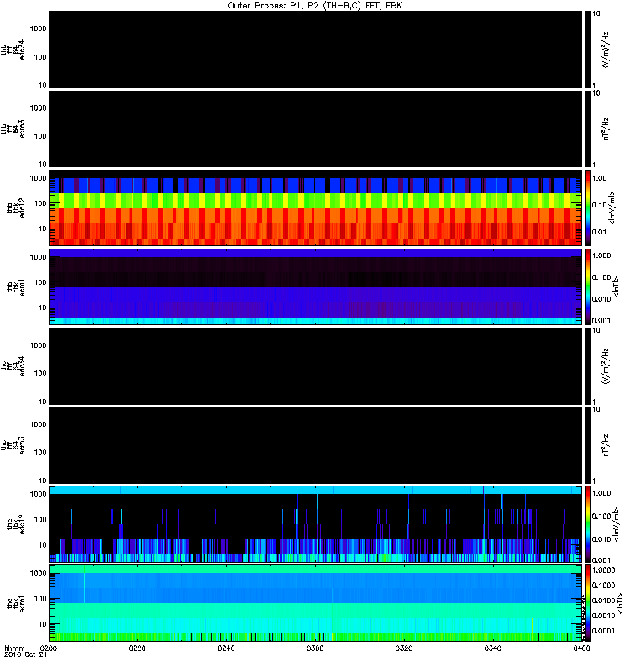Viewport: 630px width, 672px height.
Task: Select the black thb scm3 FFT panel
Action: tap(315, 129)
